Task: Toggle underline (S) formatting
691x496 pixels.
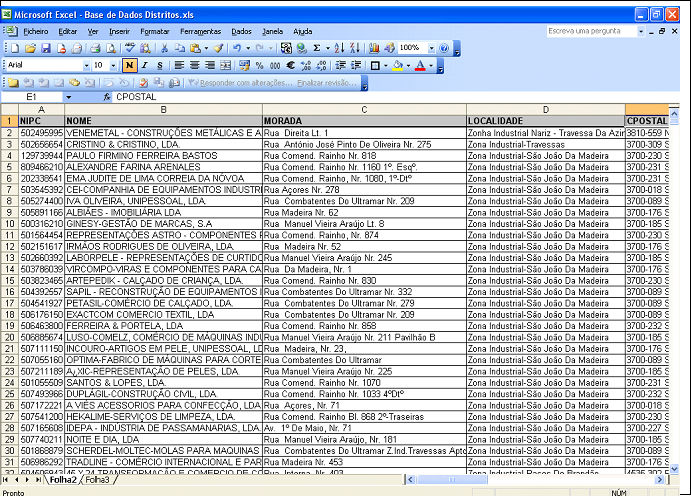Action: pyautogui.click(x=160, y=65)
